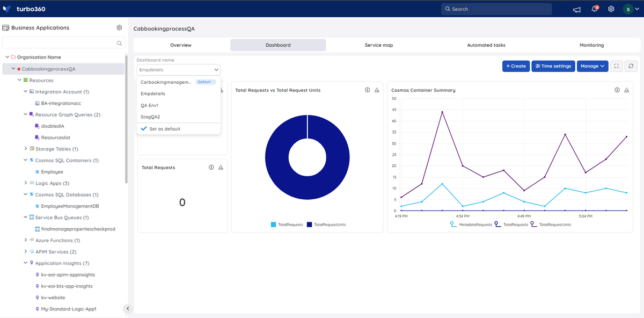
Task: Open the top bar settings gear
Action: (611, 9)
